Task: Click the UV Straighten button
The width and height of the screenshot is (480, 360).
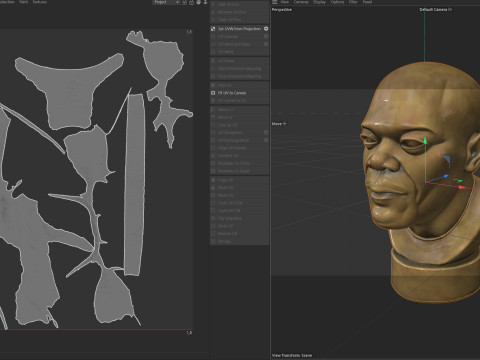Action: [239, 132]
